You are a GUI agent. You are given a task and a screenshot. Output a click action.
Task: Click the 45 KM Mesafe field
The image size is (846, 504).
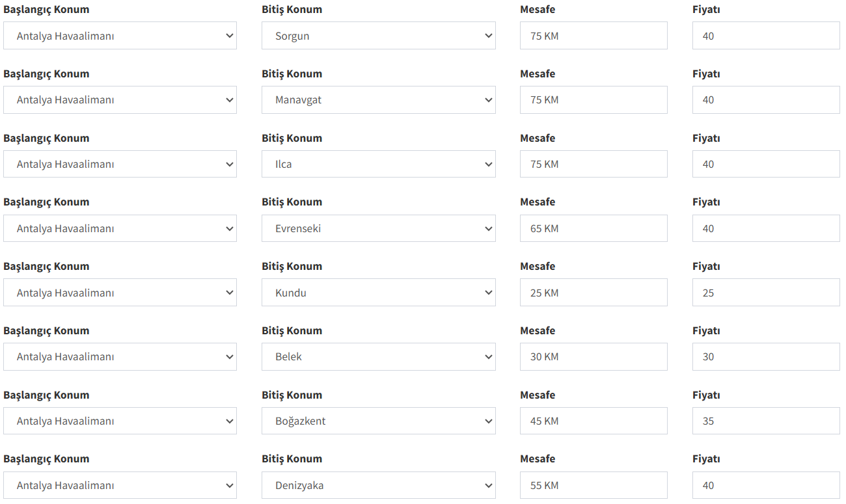[x=593, y=421]
